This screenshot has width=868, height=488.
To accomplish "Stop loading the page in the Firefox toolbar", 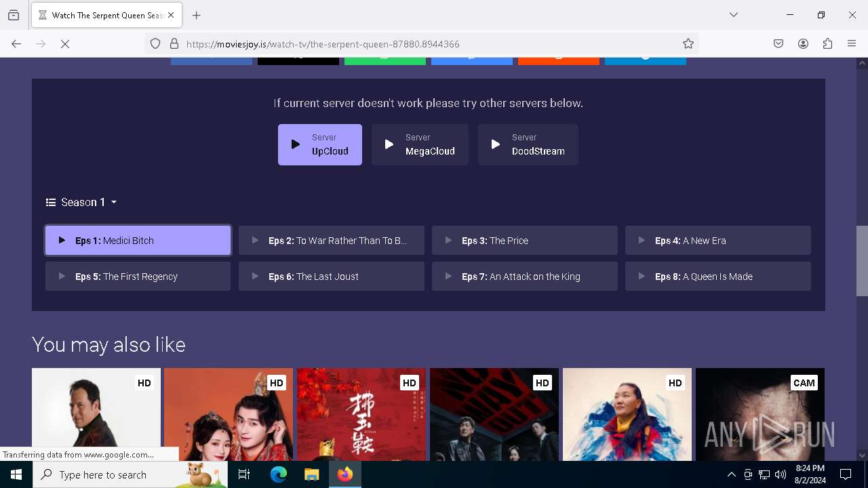I will pyautogui.click(x=65, y=44).
